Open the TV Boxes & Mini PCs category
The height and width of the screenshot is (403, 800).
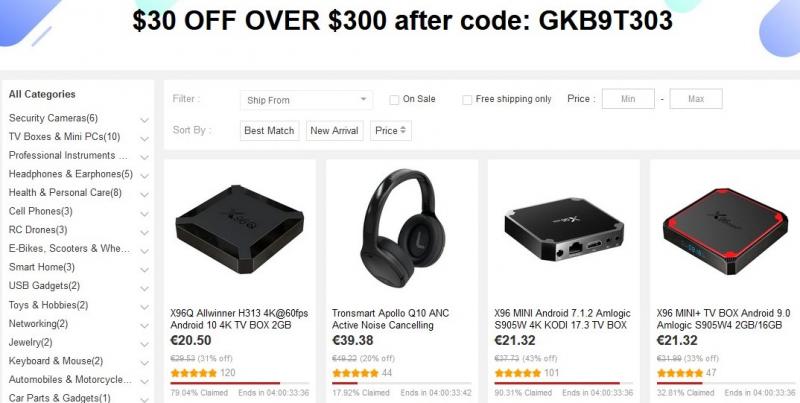click(64, 137)
